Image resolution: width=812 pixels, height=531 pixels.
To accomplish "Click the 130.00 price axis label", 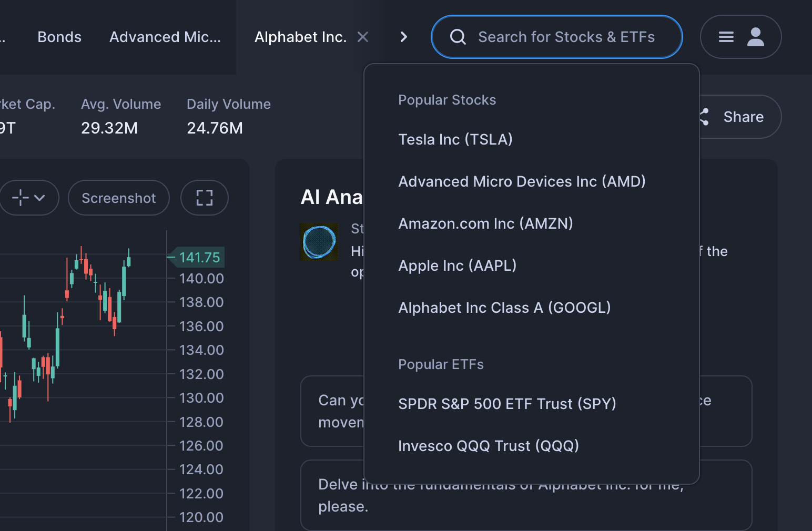I will pyautogui.click(x=201, y=398).
